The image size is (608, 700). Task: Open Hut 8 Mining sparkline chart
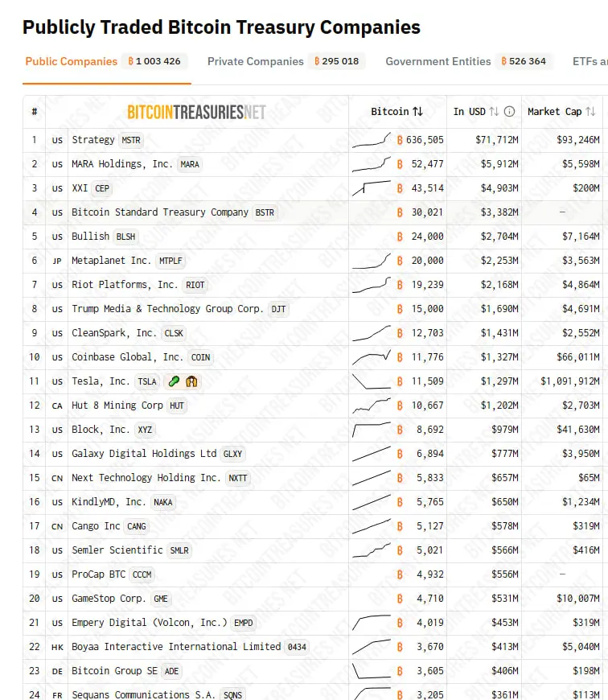click(371, 406)
